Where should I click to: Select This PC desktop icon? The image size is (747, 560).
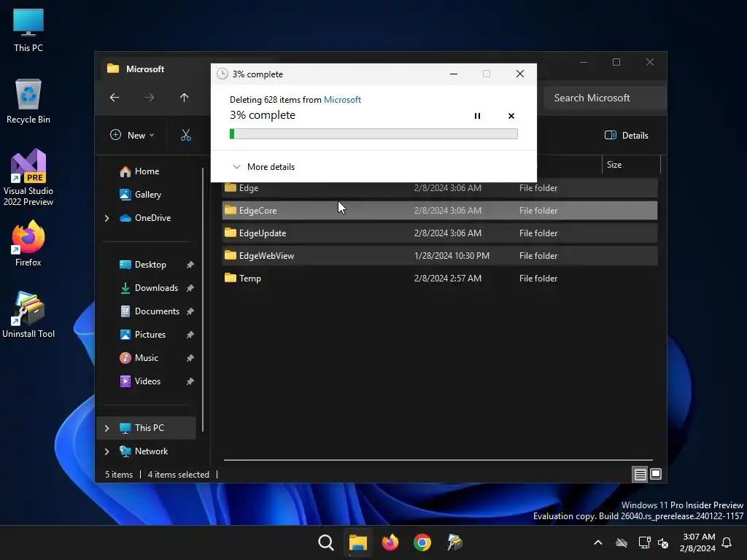[28, 31]
